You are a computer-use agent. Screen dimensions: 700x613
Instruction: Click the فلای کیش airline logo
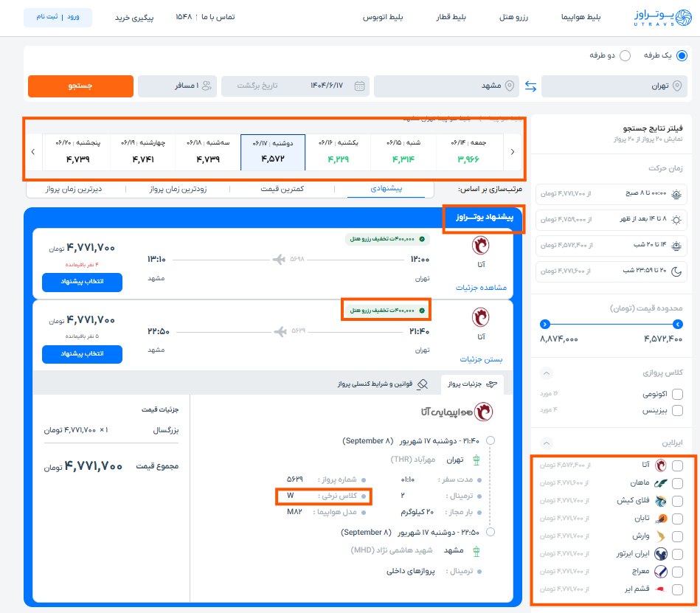tap(661, 501)
